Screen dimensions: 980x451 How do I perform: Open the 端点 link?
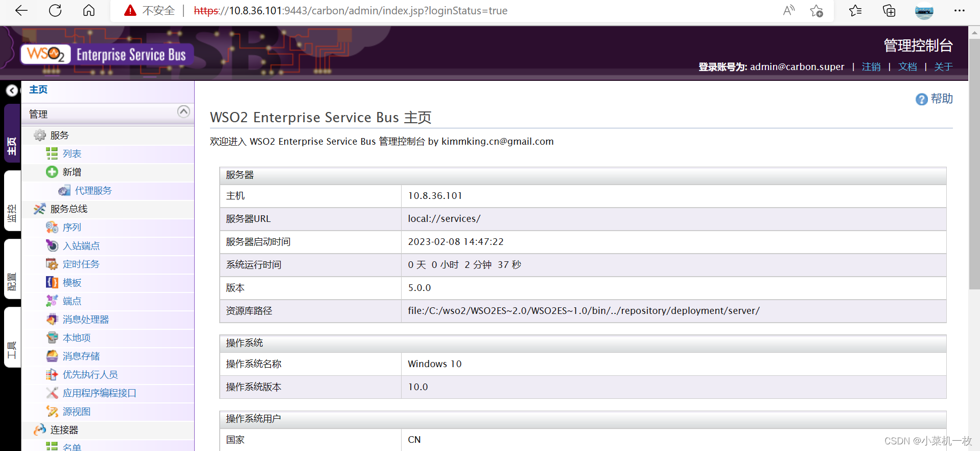tap(72, 301)
